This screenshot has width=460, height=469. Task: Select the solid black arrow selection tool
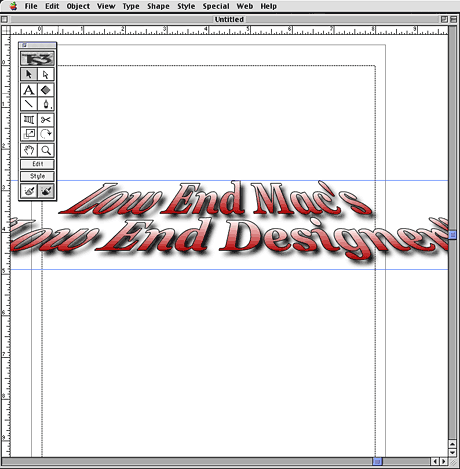click(29, 74)
